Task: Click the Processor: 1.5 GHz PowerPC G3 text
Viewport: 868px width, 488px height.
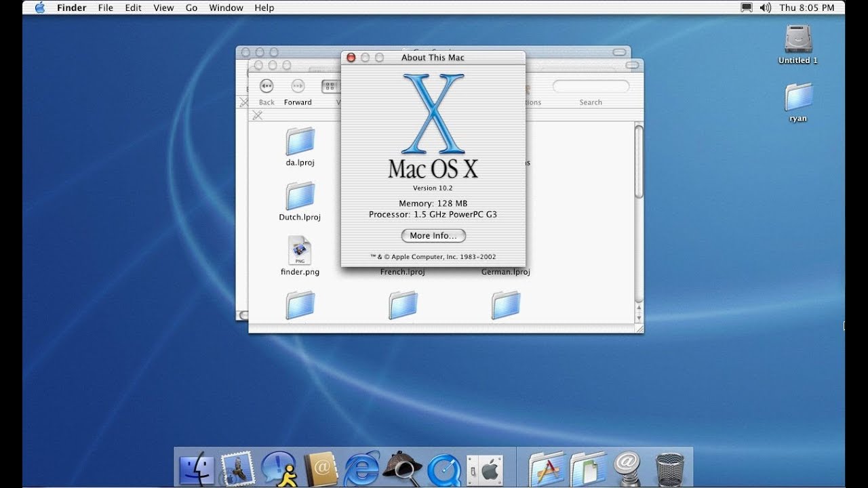Action: [433, 214]
